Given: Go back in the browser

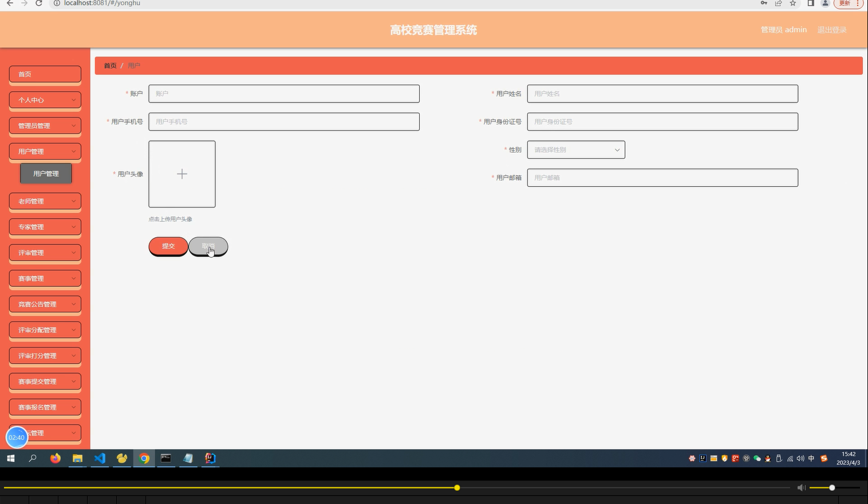Looking at the screenshot, I should 10,3.
